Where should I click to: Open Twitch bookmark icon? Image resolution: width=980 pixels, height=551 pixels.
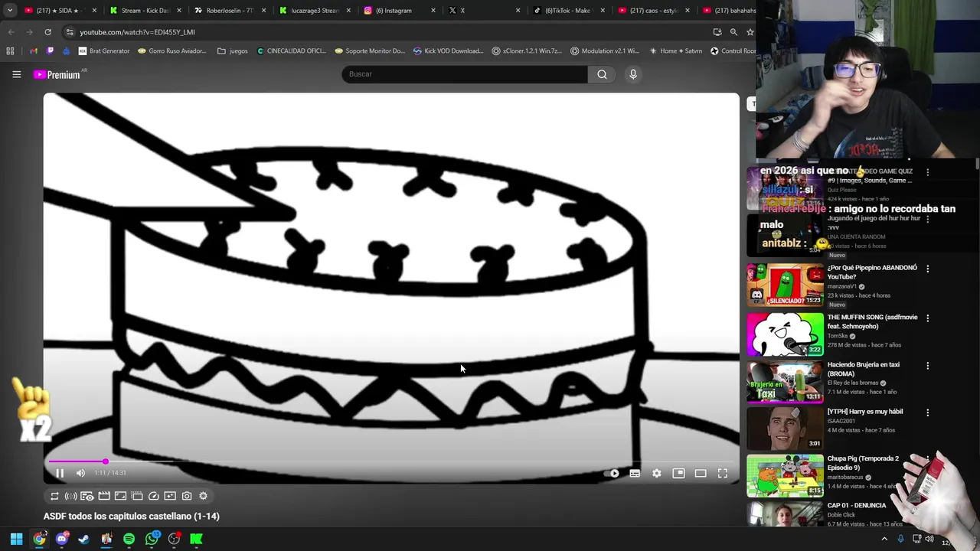click(x=51, y=51)
